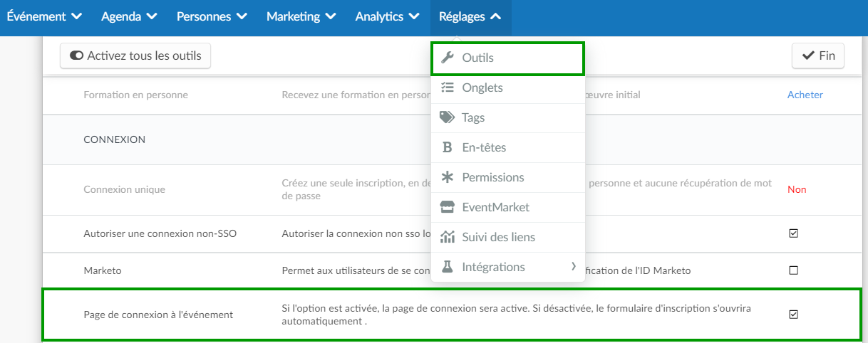Image resolution: width=868 pixels, height=343 pixels.
Task: Click the Page de connexion à l'événement label
Action: tap(158, 314)
